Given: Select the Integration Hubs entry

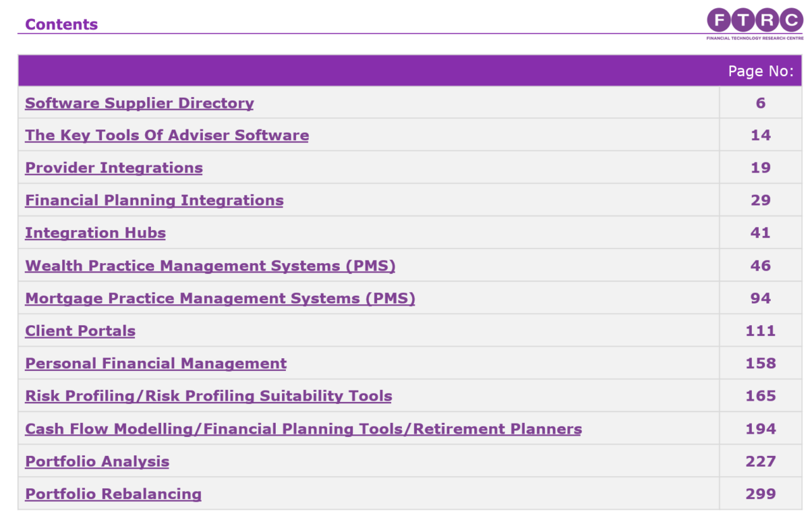Looking at the screenshot, I should point(95,233).
